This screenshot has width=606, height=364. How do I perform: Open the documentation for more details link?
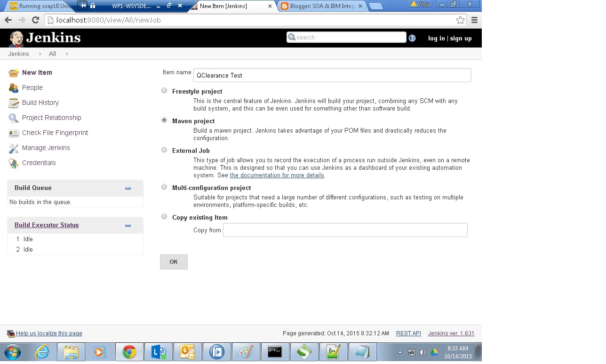click(x=277, y=175)
